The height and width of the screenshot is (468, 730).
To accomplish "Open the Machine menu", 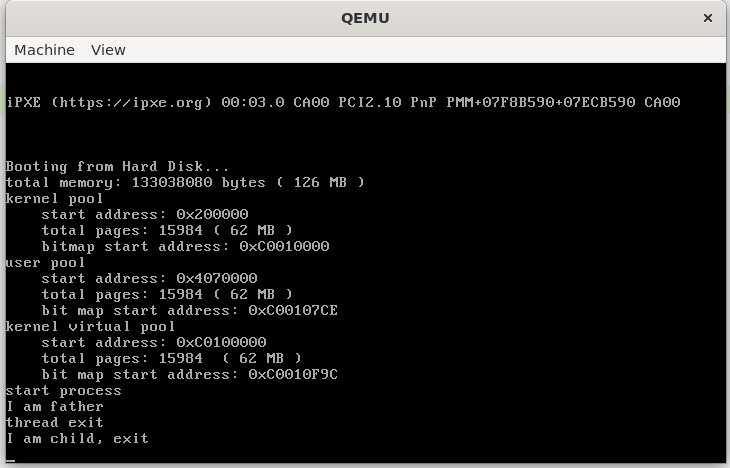I will click(x=44, y=50).
